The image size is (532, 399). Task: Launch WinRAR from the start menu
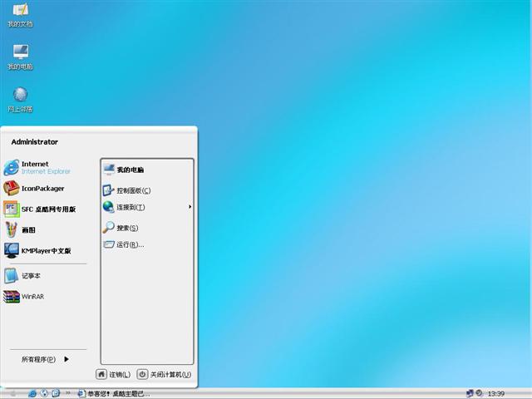(24, 297)
